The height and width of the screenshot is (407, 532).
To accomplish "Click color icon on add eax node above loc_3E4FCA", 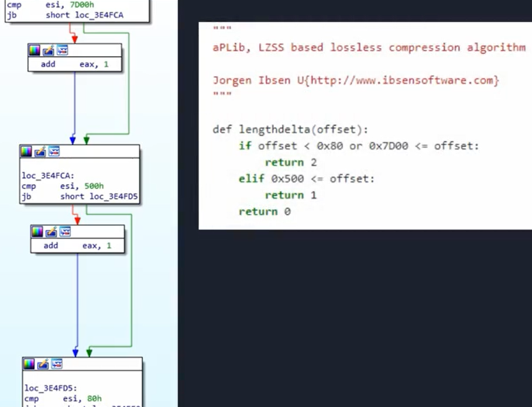I will click(35, 51).
